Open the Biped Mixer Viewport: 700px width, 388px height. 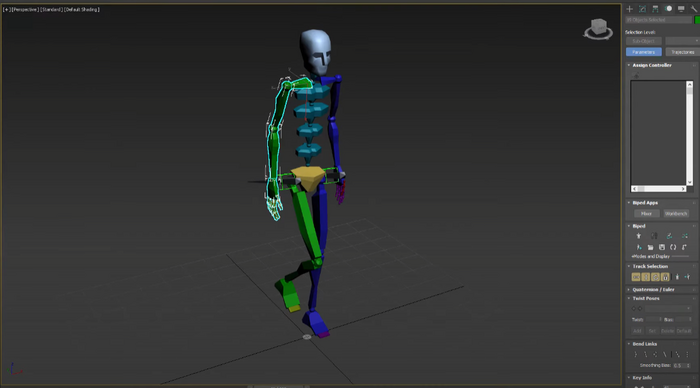[x=646, y=213]
